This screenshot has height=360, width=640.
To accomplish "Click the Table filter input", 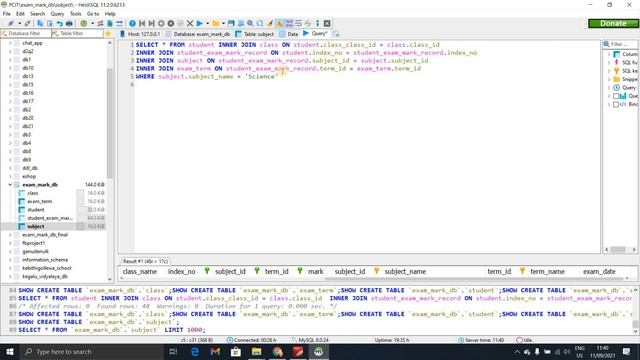I will (x=78, y=33).
